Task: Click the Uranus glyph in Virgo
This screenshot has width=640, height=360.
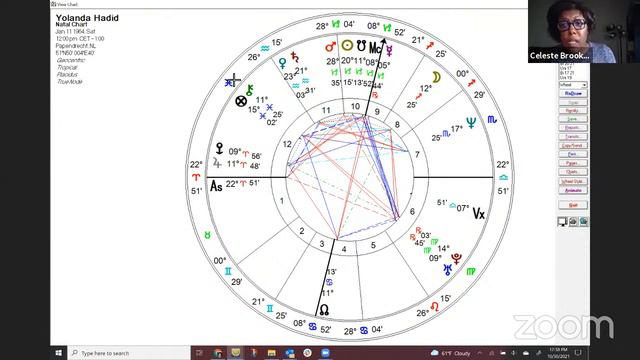Action: (448, 269)
